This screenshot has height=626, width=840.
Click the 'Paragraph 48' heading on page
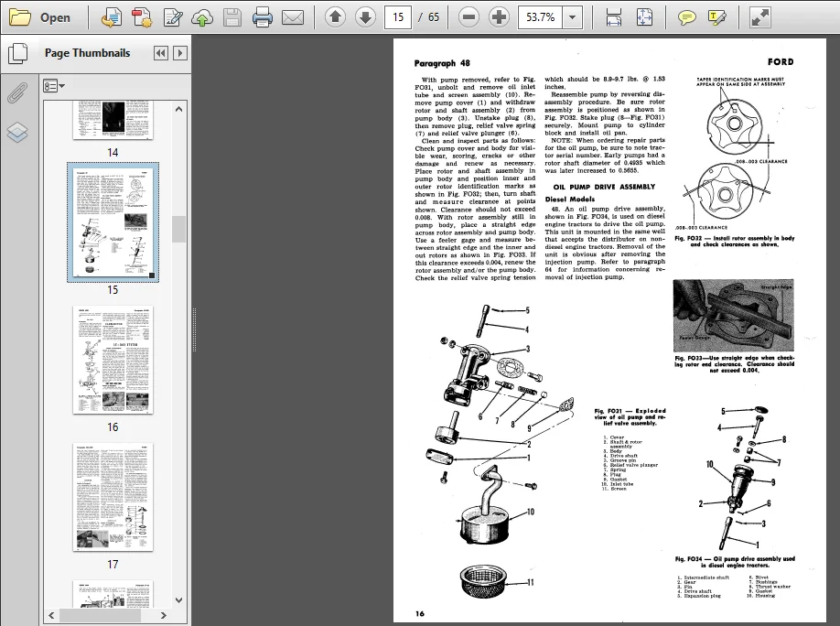[442, 63]
